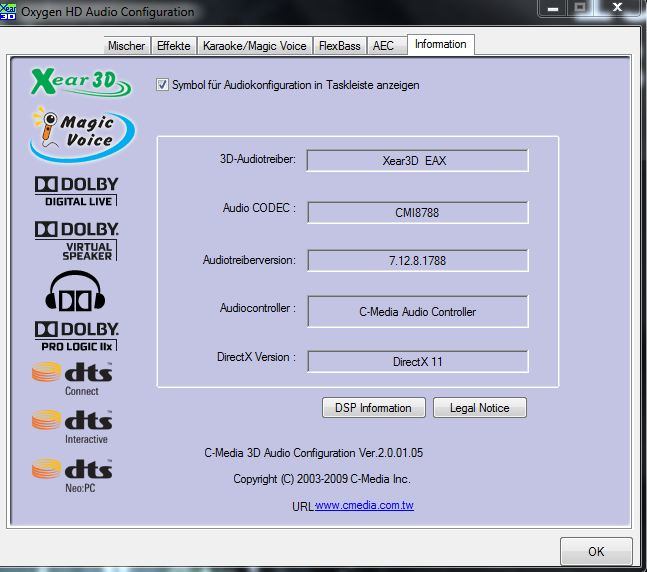The height and width of the screenshot is (572, 647).
Task: Click the Dolby Headphone icon
Action: [x=75, y=291]
